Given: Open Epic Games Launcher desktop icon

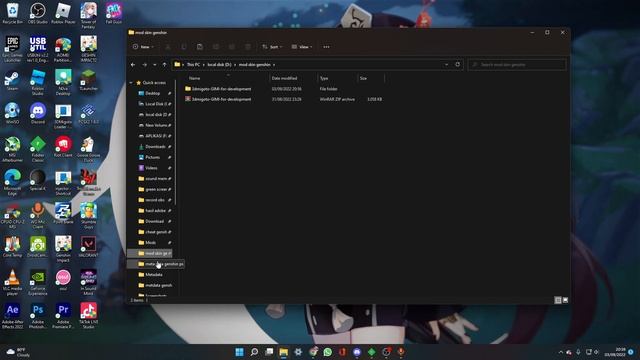Looking at the screenshot, I should (12, 49).
